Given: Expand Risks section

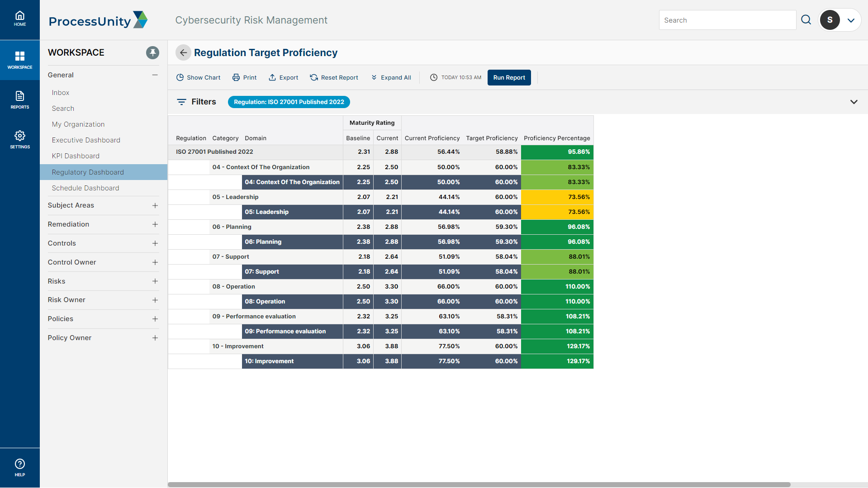Looking at the screenshot, I should tap(155, 281).
